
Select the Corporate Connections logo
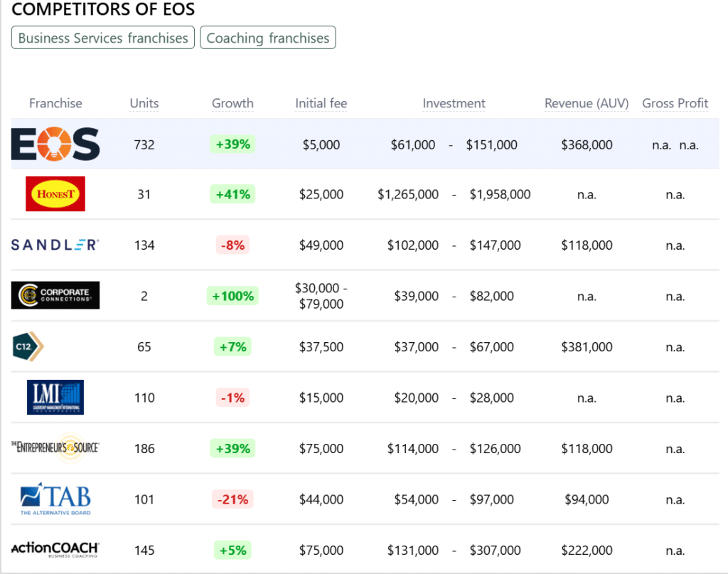point(55,295)
